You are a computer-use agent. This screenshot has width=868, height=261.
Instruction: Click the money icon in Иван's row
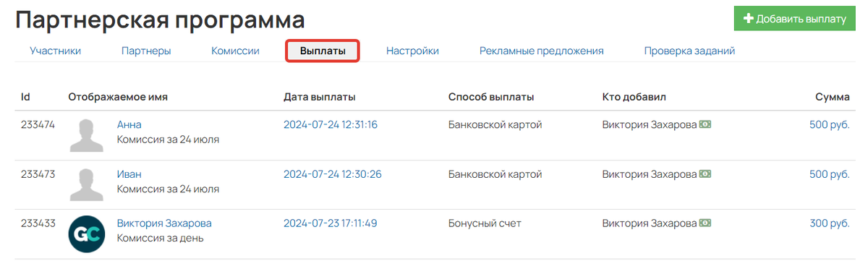click(705, 174)
